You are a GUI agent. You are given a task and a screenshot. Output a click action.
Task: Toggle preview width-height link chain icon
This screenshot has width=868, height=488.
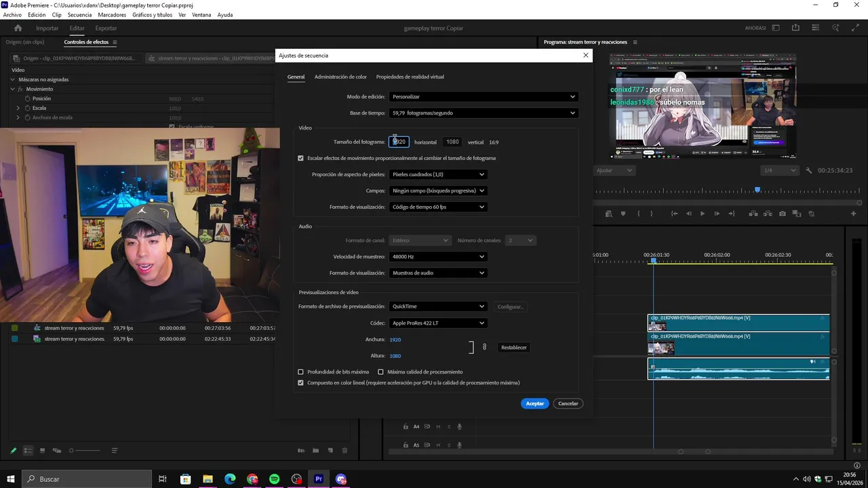click(x=484, y=347)
